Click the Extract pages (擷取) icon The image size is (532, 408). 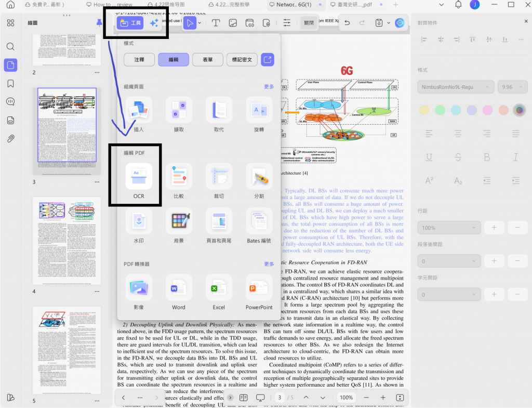[179, 110]
